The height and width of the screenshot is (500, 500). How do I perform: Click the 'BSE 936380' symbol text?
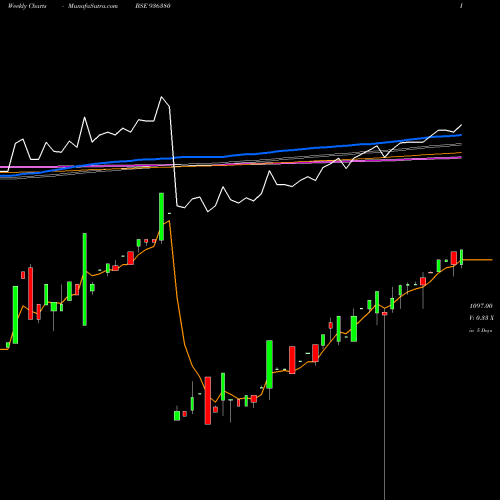coord(153,6)
